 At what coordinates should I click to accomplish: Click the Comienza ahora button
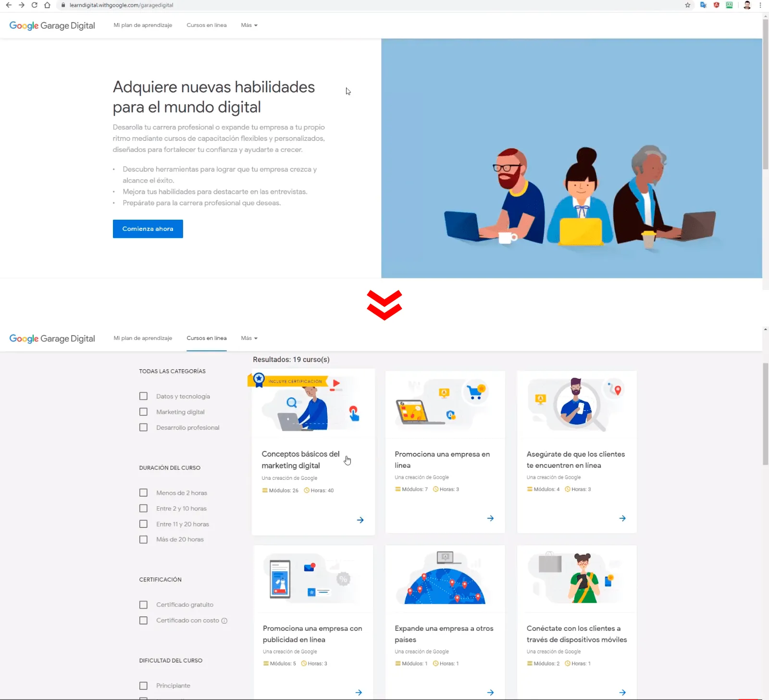148,229
